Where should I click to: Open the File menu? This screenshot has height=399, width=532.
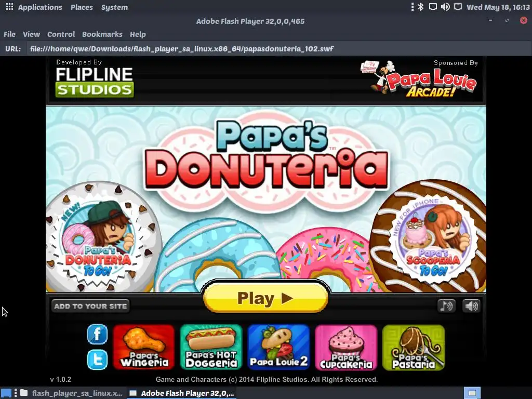click(x=9, y=34)
